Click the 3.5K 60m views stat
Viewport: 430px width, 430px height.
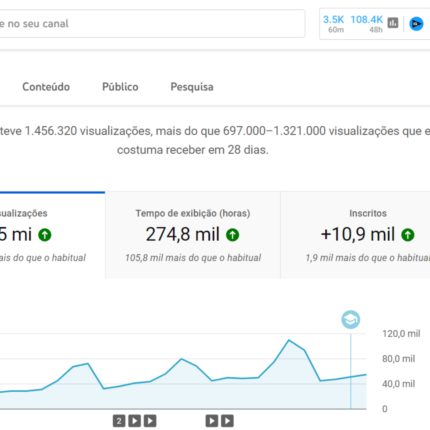334,24
